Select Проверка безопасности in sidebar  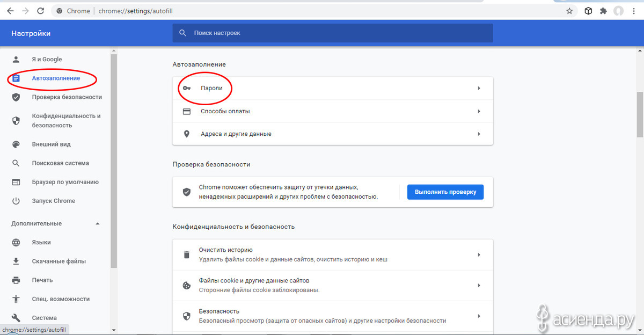[x=67, y=97]
